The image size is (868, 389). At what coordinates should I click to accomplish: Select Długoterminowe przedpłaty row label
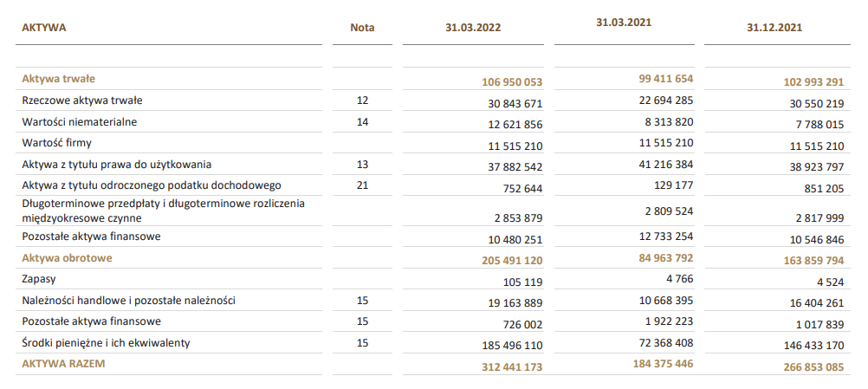[164, 211]
